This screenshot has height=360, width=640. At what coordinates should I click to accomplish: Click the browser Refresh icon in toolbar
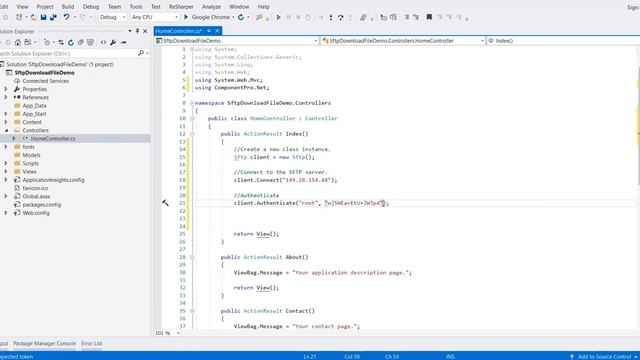pyautogui.click(x=241, y=17)
